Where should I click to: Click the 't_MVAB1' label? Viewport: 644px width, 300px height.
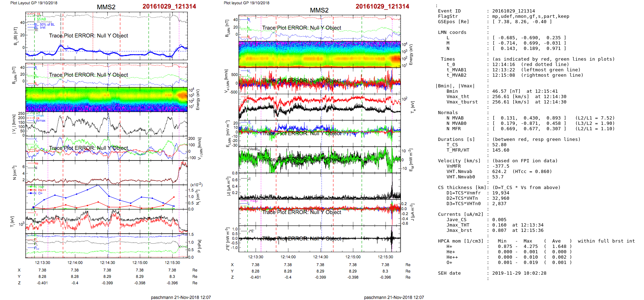[456, 70]
